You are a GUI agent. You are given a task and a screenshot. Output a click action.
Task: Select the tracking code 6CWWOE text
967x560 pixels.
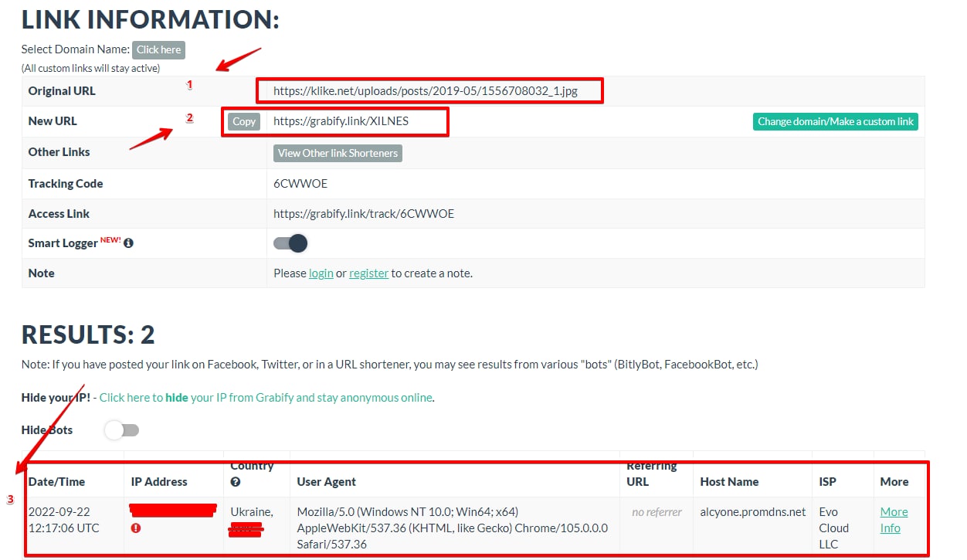300,184
